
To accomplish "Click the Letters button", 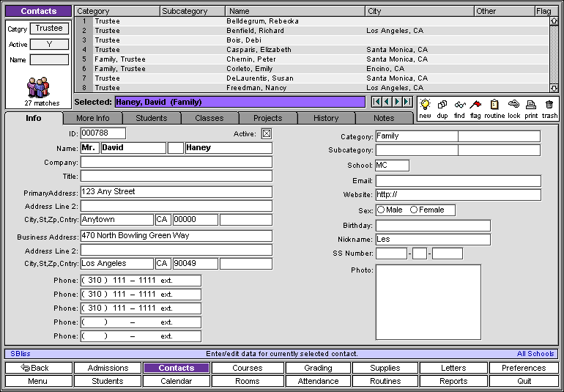I will (x=453, y=368).
